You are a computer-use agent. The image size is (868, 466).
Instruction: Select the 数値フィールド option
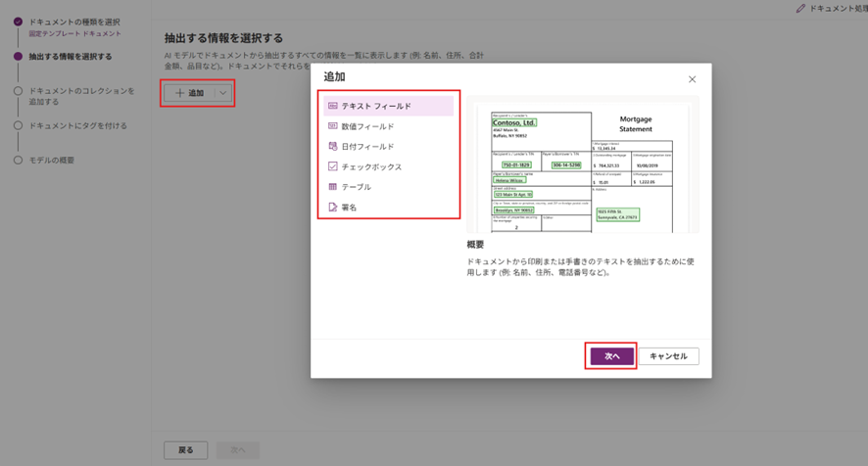pos(389,126)
